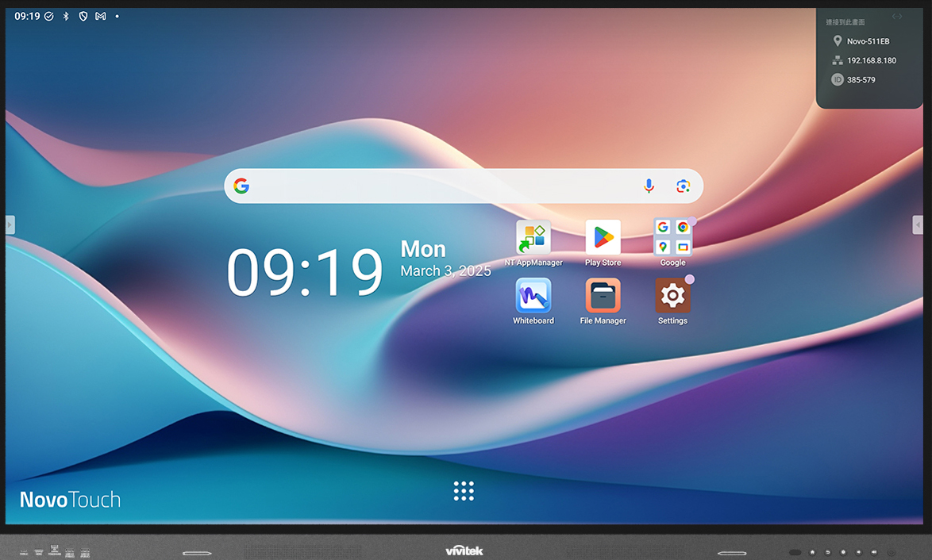Image resolution: width=932 pixels, height=560 pixels.
Task: Click the shield icon in status bar
Action: point(83,16)
